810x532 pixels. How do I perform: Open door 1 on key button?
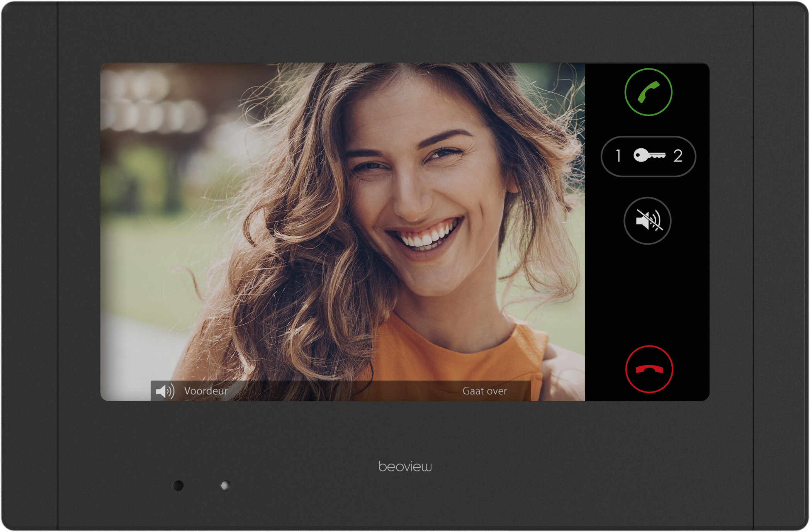pyautogui.click(x=618, y=156)
